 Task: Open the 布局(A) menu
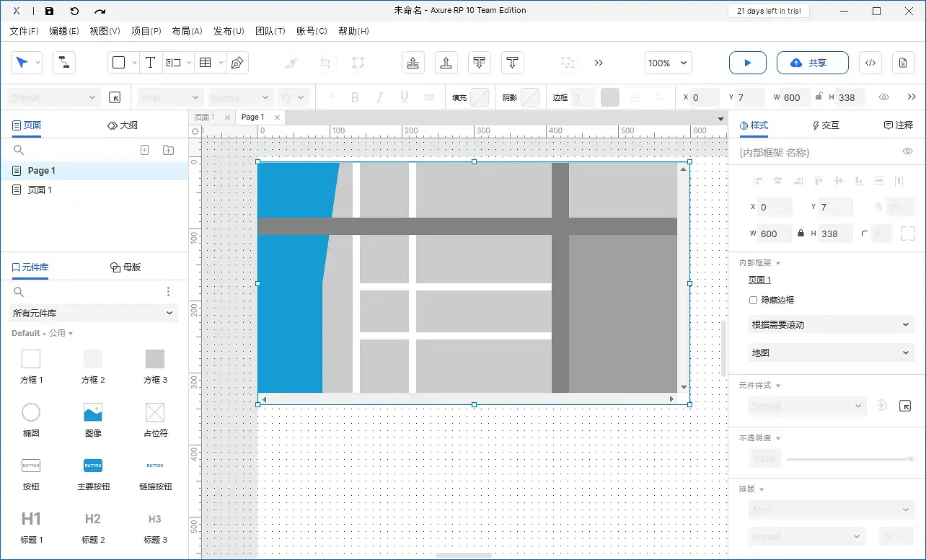point(187,31)
